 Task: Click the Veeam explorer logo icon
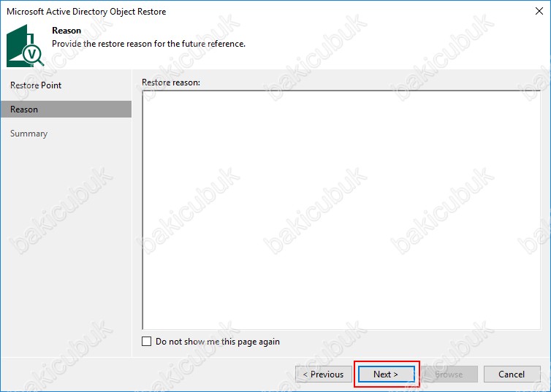25,45
